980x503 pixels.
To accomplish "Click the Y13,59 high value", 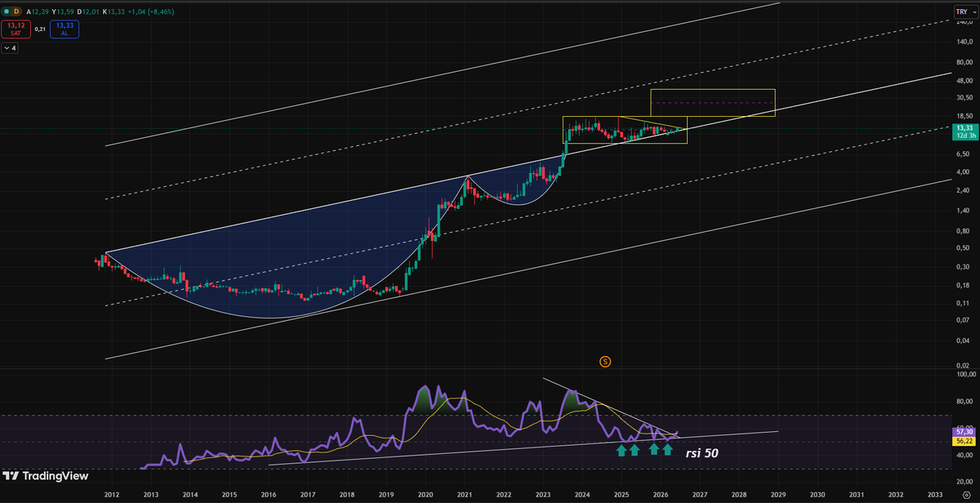I will (x=61, y=12).
